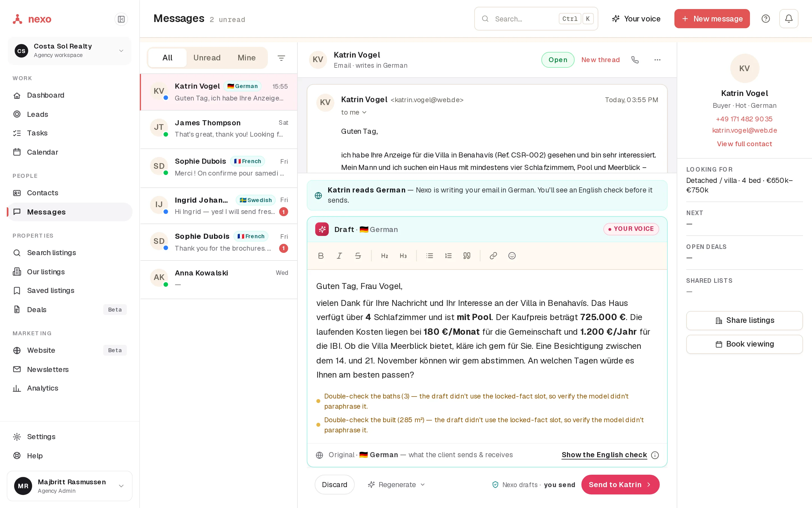Open Ingrid Johan... Swedish conversation
The image size is (812, 508).
(x=219, y=206)
